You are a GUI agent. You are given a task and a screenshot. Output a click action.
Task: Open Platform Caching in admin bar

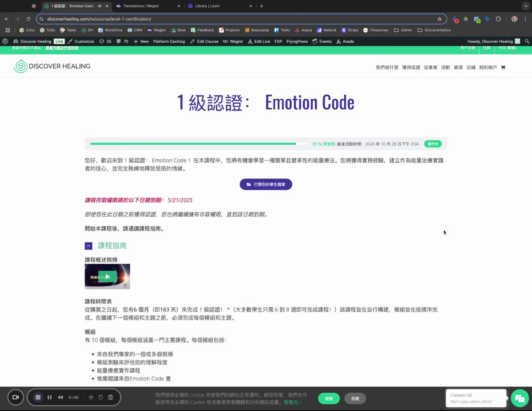click(x=169, y=42)
